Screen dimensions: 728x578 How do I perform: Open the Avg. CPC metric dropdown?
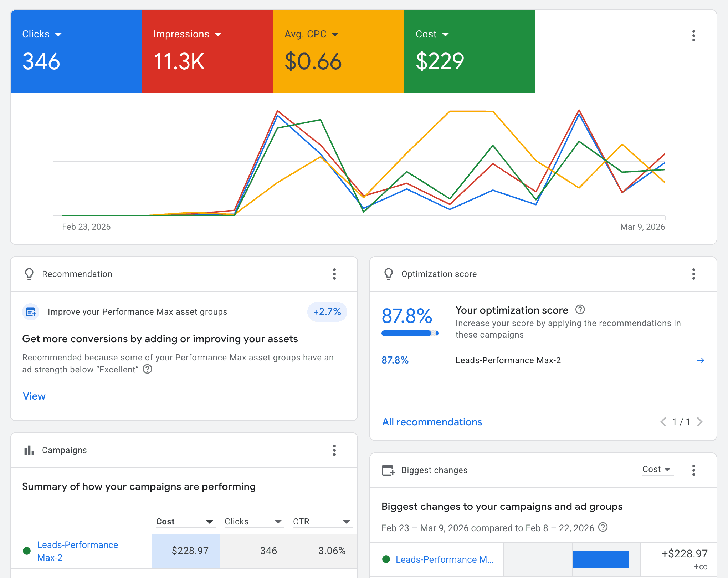click(335, 34)
